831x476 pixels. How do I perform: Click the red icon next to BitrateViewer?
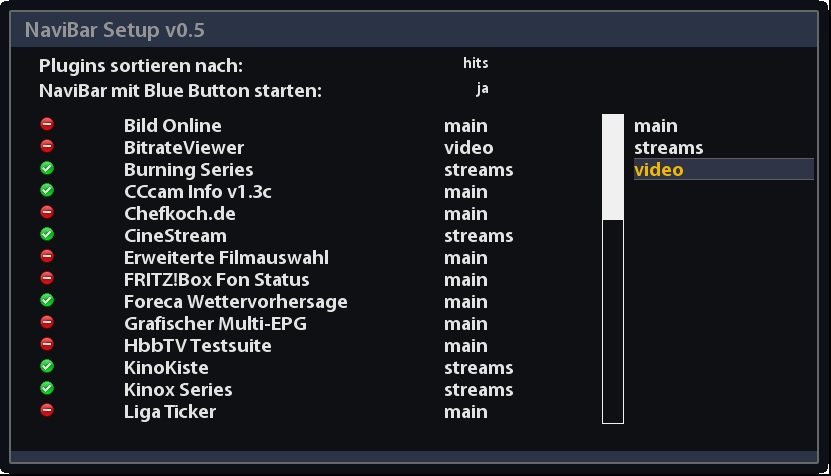(x=47, y=146)
